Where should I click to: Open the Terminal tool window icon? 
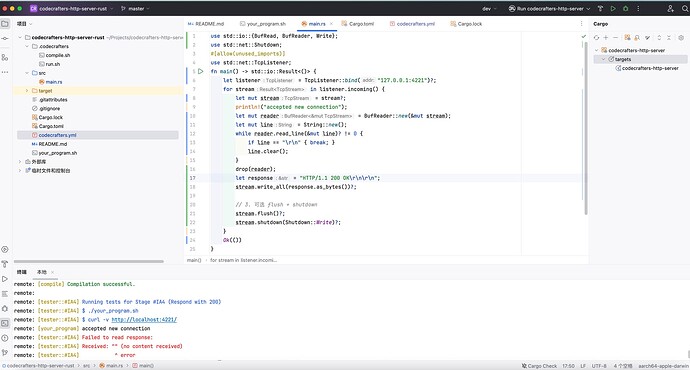[x=5, y=323]
